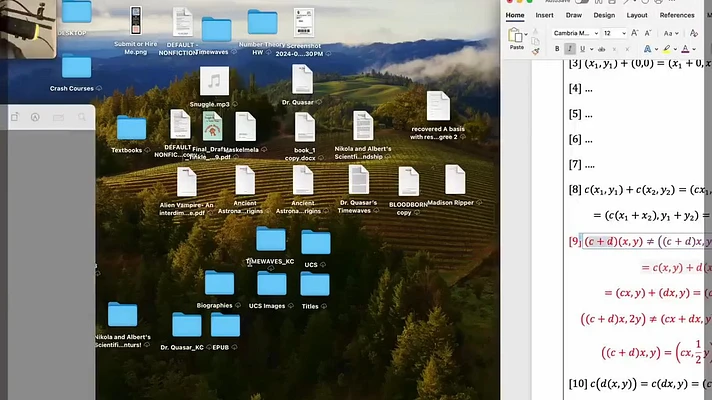Click the Clear All Formatting icon
Screen dimensions: 712x400
click(x=693, y=33)
